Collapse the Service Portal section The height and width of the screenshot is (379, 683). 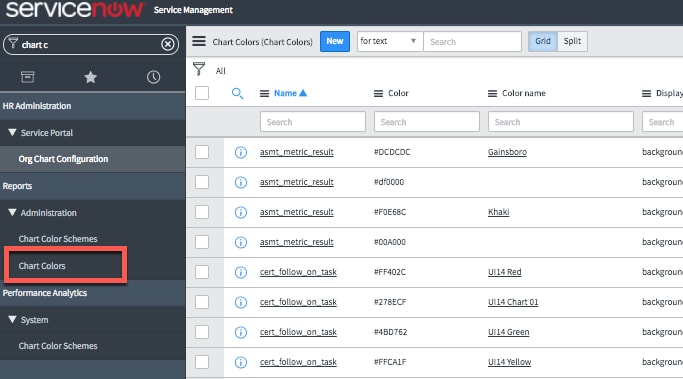point(12,132)
